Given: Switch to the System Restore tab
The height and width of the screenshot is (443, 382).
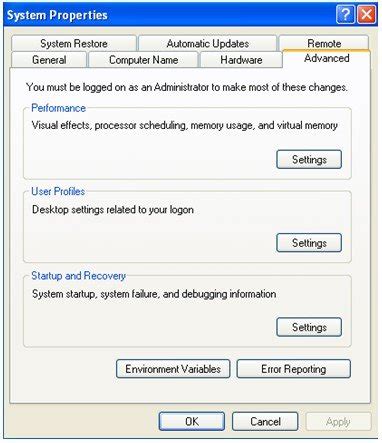Looking at the screenshot, I should tap(74, 43).
